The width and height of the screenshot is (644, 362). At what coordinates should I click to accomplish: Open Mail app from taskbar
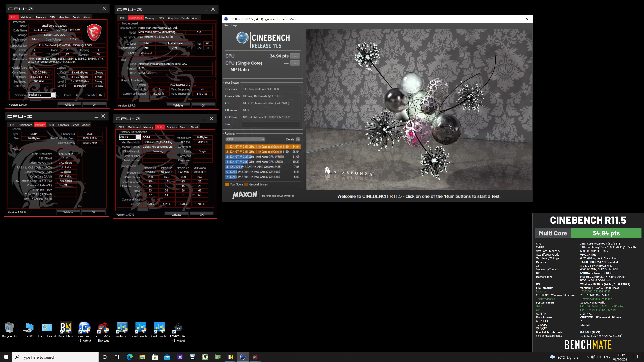[167, 357]
